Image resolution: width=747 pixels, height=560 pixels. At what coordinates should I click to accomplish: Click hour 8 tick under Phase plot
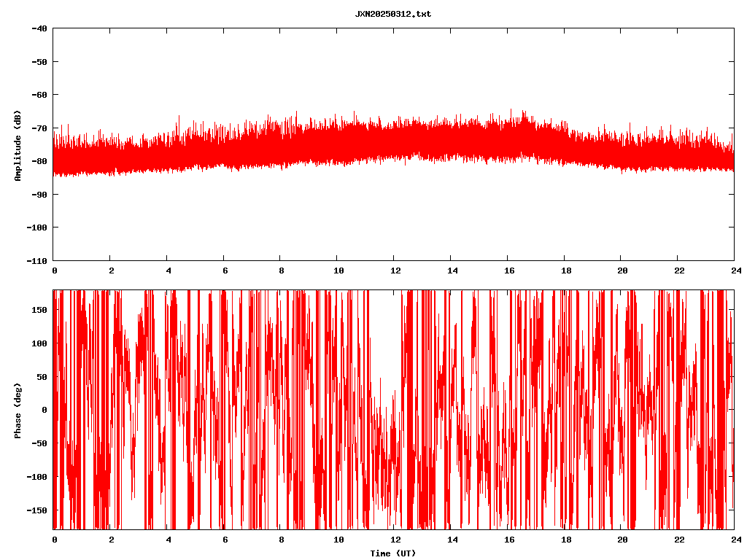pos(282,540)
